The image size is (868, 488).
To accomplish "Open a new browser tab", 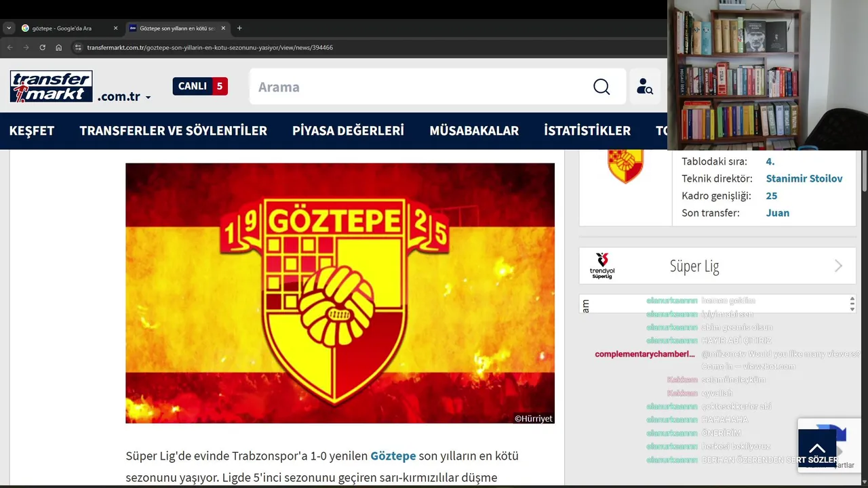I will click(x=239, y=28).
